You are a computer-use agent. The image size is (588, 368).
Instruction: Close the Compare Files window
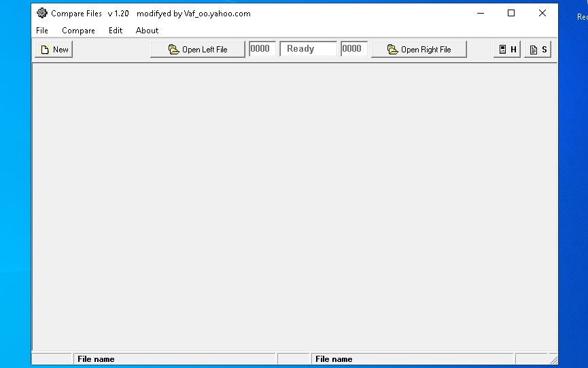click(542, 13)
